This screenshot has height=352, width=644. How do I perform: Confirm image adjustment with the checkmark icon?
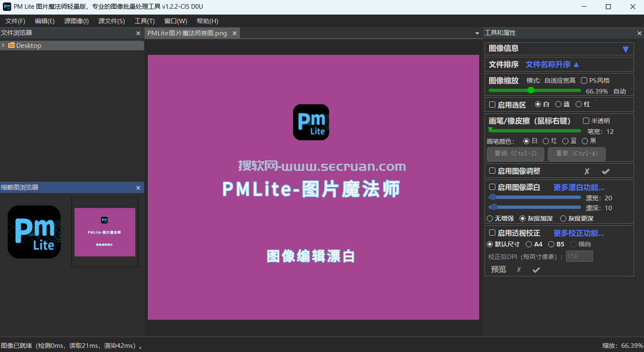[606, 171]
